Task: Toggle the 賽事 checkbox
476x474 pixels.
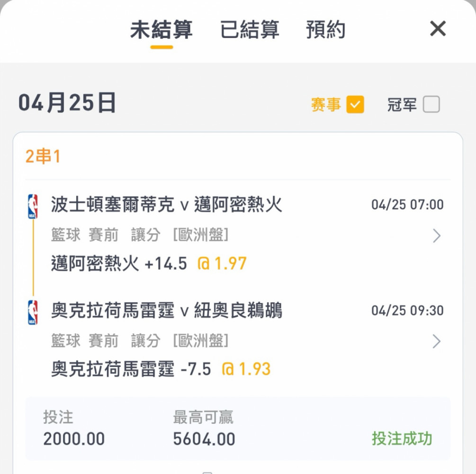Action: click(x=355, y=104)
